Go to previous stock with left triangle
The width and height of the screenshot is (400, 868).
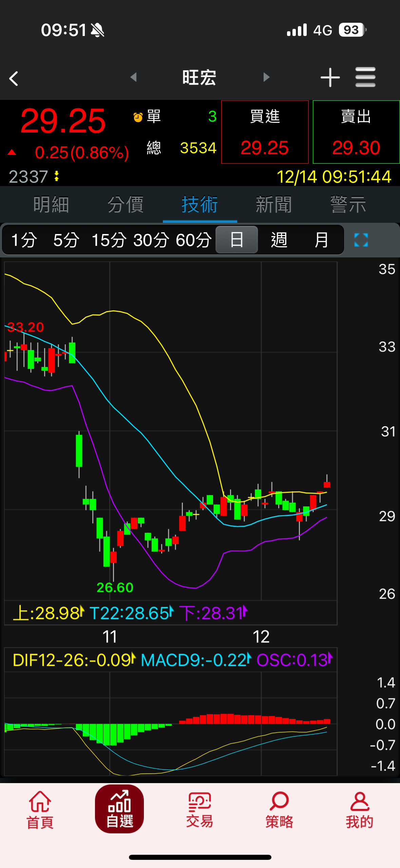[x=134, y=77]
